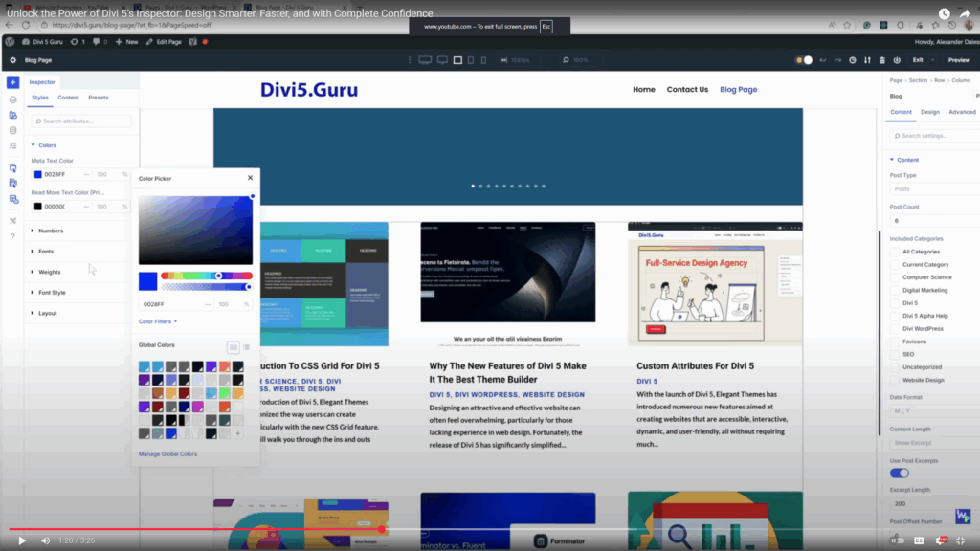Expand the Fonts group

(x=42, y=252)
